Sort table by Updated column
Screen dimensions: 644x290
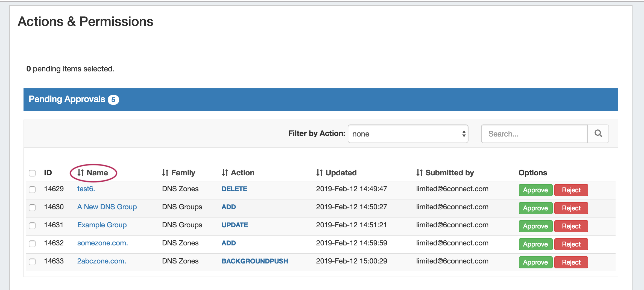click(336, 173)
